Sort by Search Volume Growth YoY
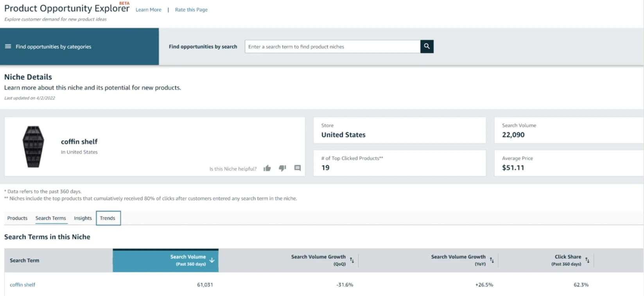The height and width of the screenshot is (296, 644). 492,260
